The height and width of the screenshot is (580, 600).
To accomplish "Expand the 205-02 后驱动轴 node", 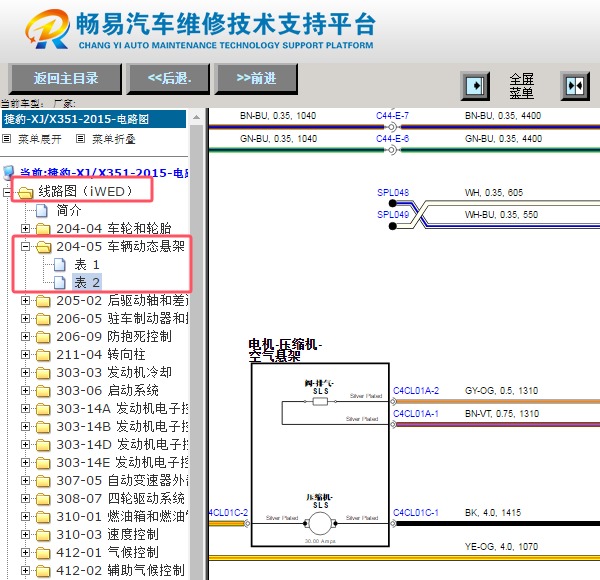I will tap(25, 300).
